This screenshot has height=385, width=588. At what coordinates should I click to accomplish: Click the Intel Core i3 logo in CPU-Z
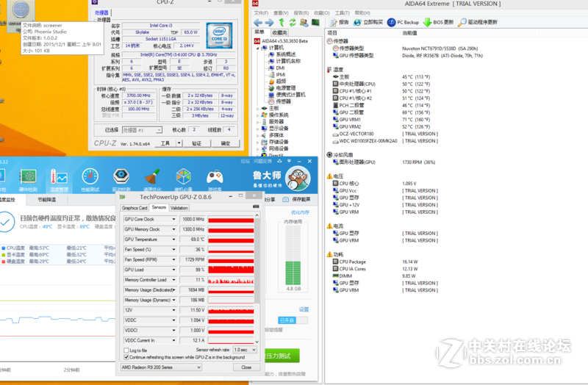pos(219,35)
